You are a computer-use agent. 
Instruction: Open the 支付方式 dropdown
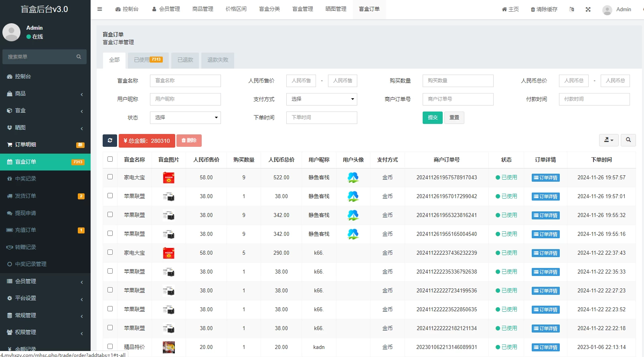[x=322, y=99]
